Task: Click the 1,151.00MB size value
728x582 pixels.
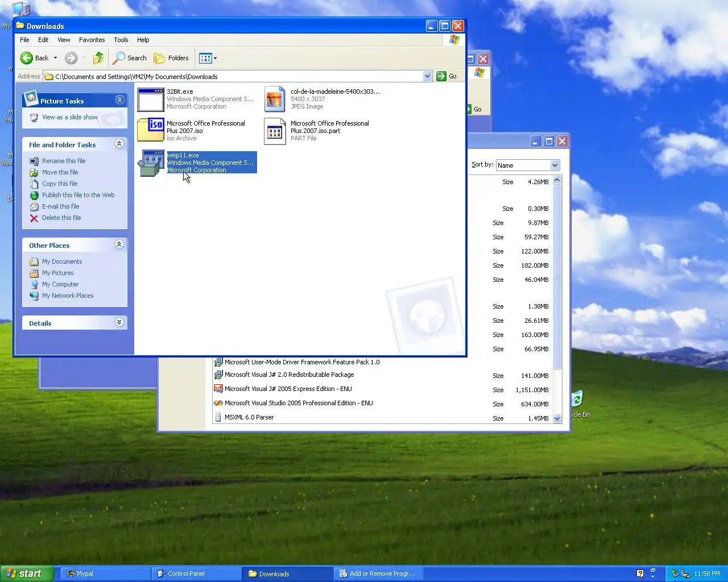Action: [x=532, y=390]
